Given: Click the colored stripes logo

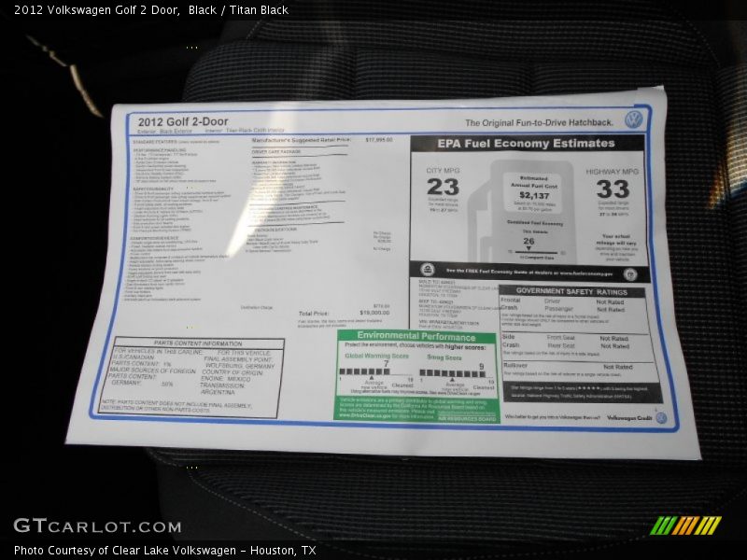Looking at the screenshot, I should tap(686, 525).
